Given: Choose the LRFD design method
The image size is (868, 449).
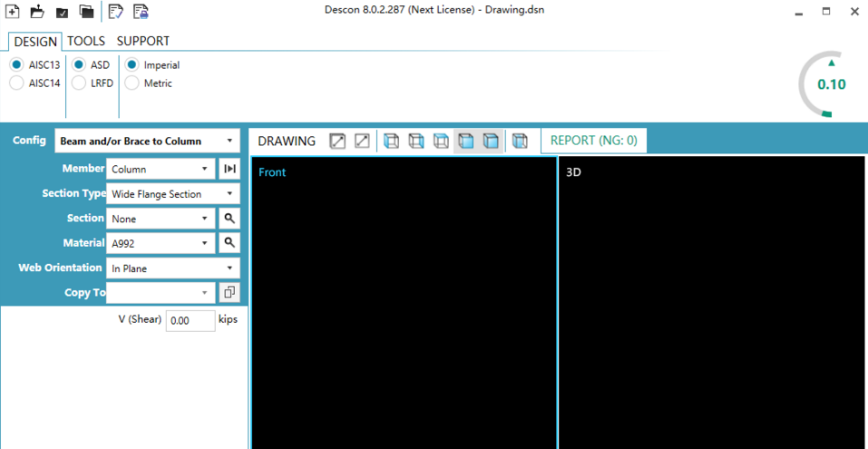Looking at the screenshot, I should [79, 83].
